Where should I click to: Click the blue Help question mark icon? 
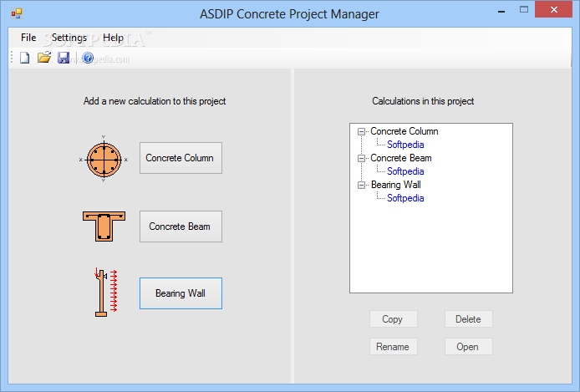tap(88, 58)
